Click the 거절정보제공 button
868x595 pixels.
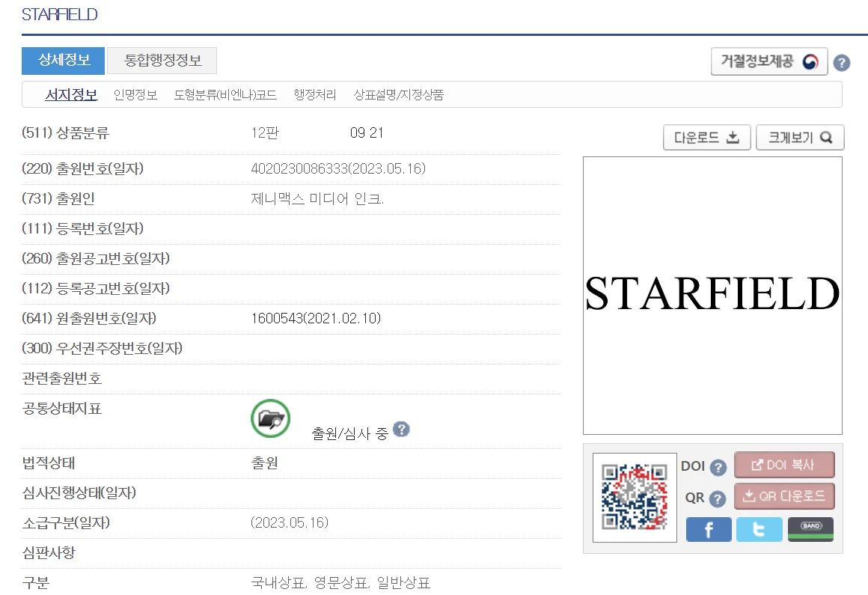(x=769, y=61)
